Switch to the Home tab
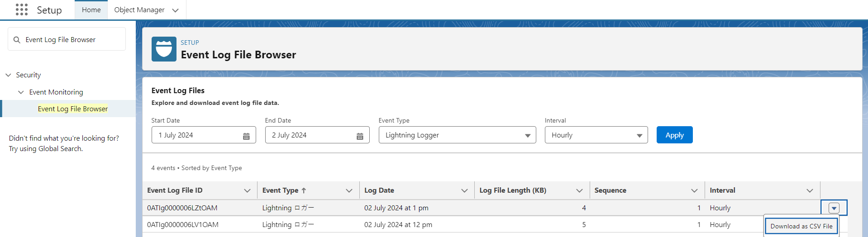 pyautogui.click(x=91, y=10)
